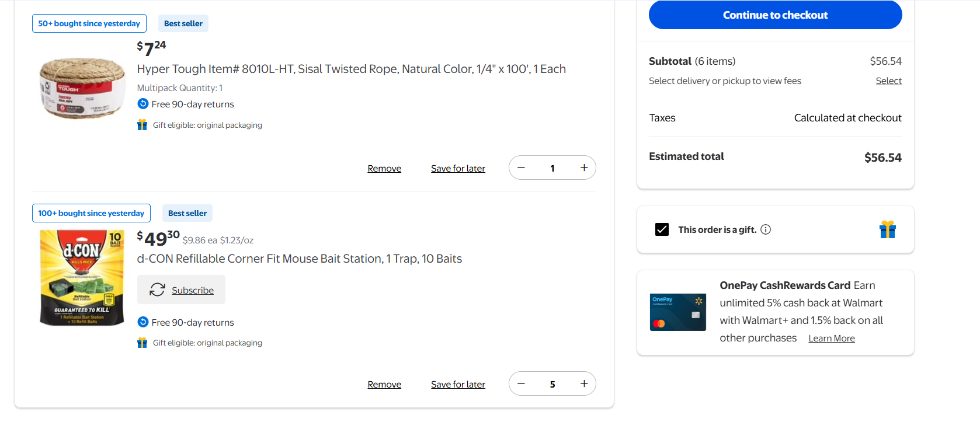Click Subscribe for the d-CON Bait Station
980x422 pixels.
181,290
